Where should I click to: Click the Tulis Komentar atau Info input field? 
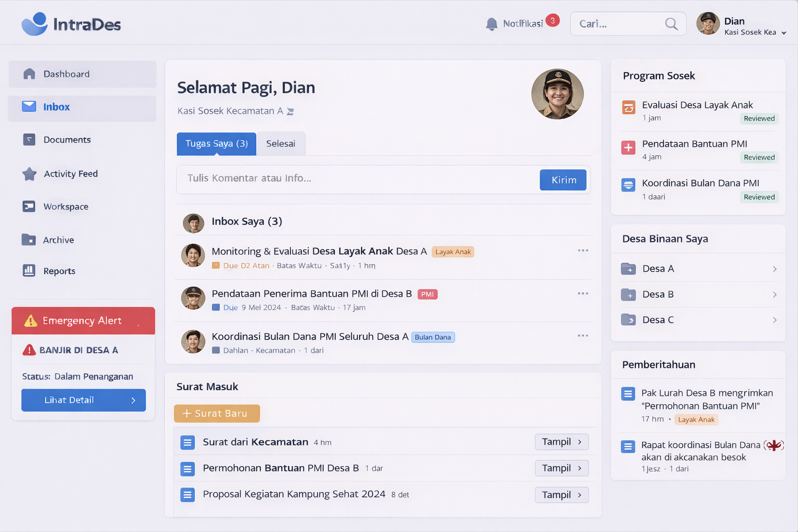[358, 179]
